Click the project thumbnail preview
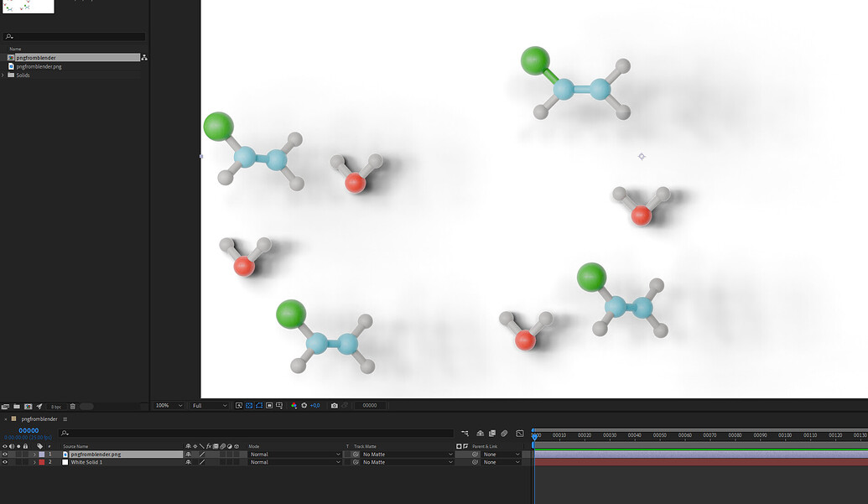Screen dimensions: 868x504 29,6
